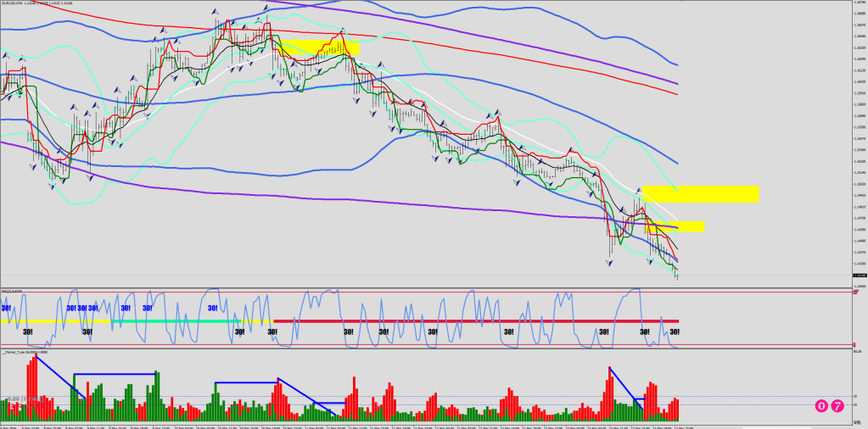Viewport: 868px width, 429px height.
Task: Click the red level marker at RSI window's right edge
Action: click(854, 291)
